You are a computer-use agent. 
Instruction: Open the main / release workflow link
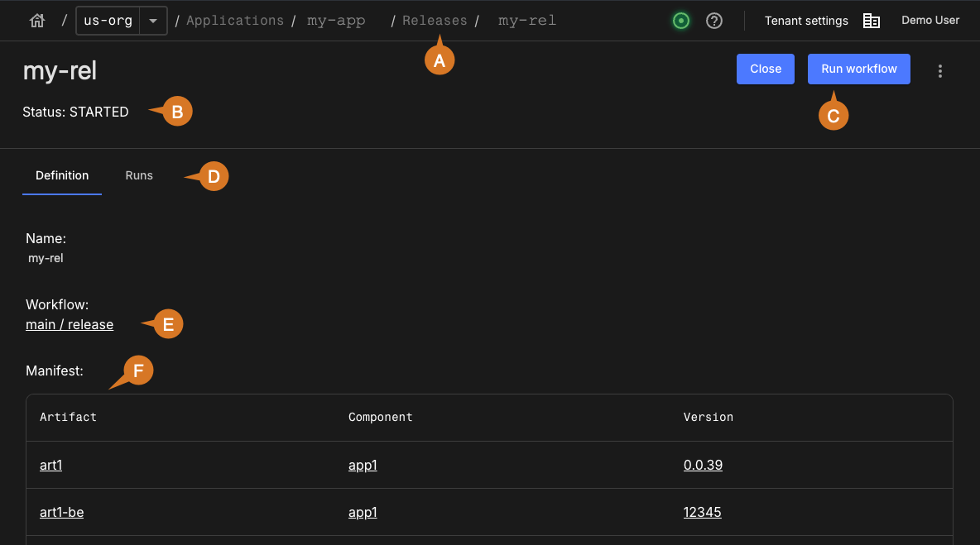pos(70,325)
